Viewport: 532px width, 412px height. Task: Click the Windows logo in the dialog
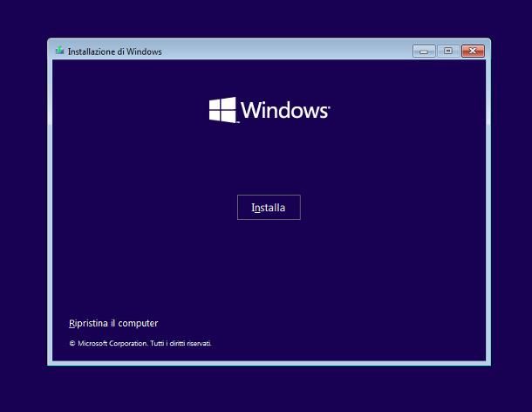[269, 110]
